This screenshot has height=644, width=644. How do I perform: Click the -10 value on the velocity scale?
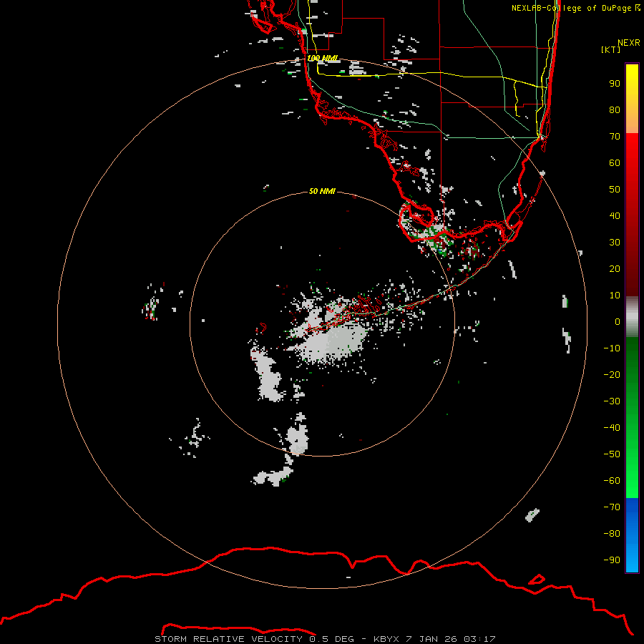pos(612,348)
